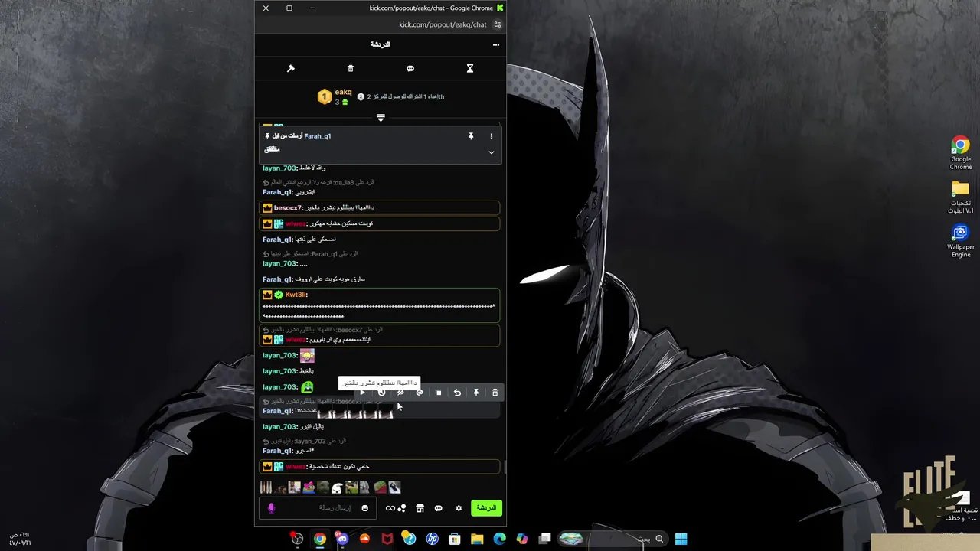Open pinned message vertical dots menu
980x551 pixels.
(492, 136)
